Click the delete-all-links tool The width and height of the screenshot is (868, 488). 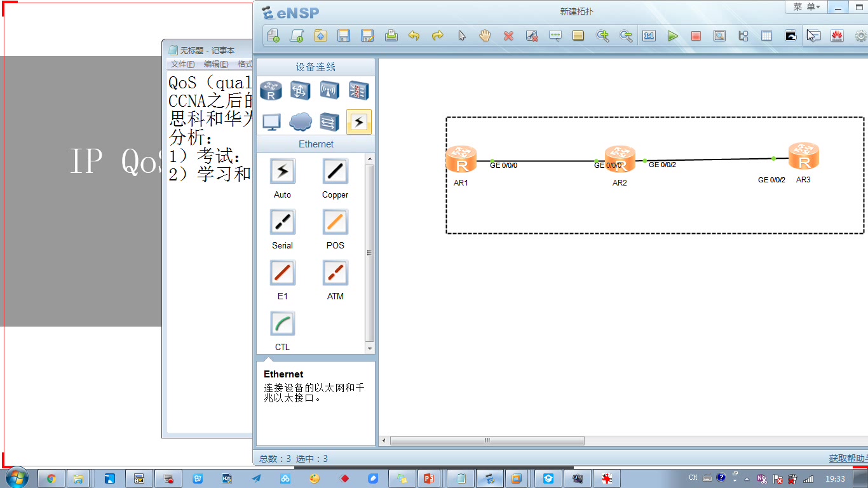532,36
